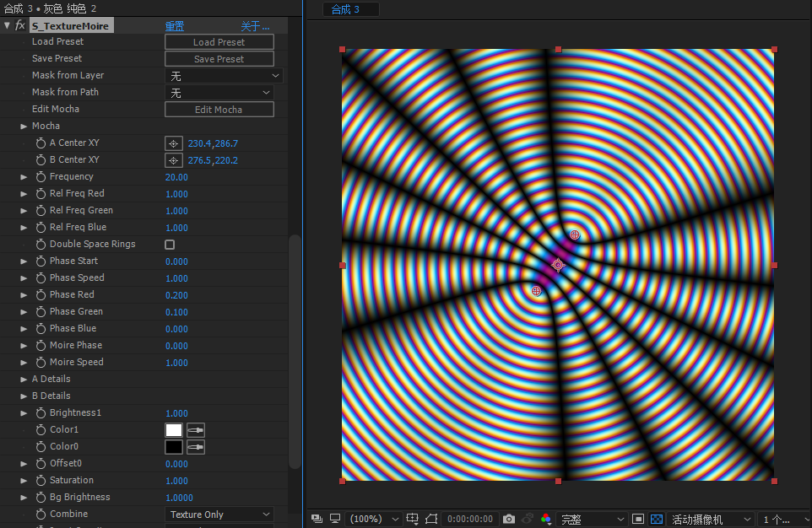Click the Color1 eyedropper icon
This screenshot has height=528, width=812.
pos(195,430)
